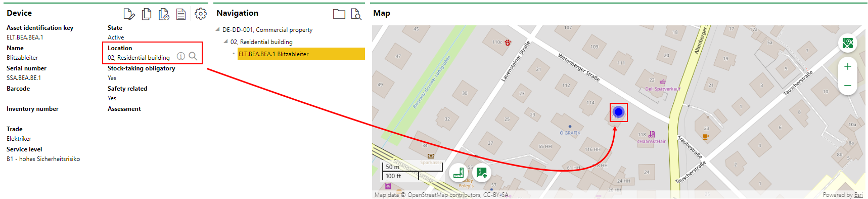The height and width of the screenshot is (199, 868).
Task: Click the Location value 02, Residential building
Action: pyautogui.click(x=139, y=58)
